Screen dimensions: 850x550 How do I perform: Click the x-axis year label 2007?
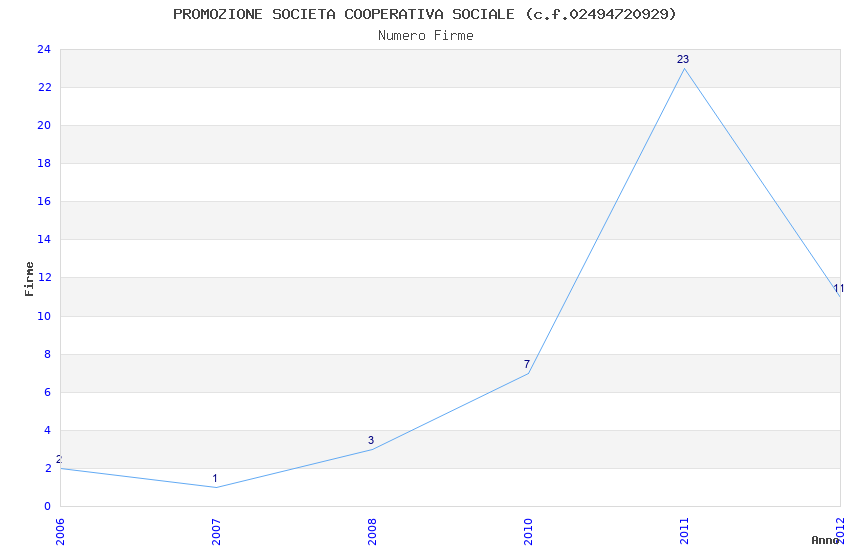click(x=216, y=532)
